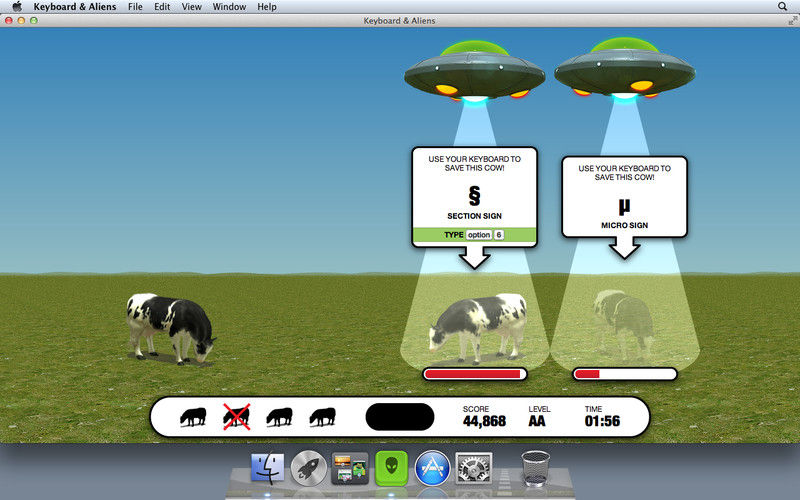Click the crossed-out cow life icon
The width and height of the screenshot is (800, 500).
click(x=237, y=417)
